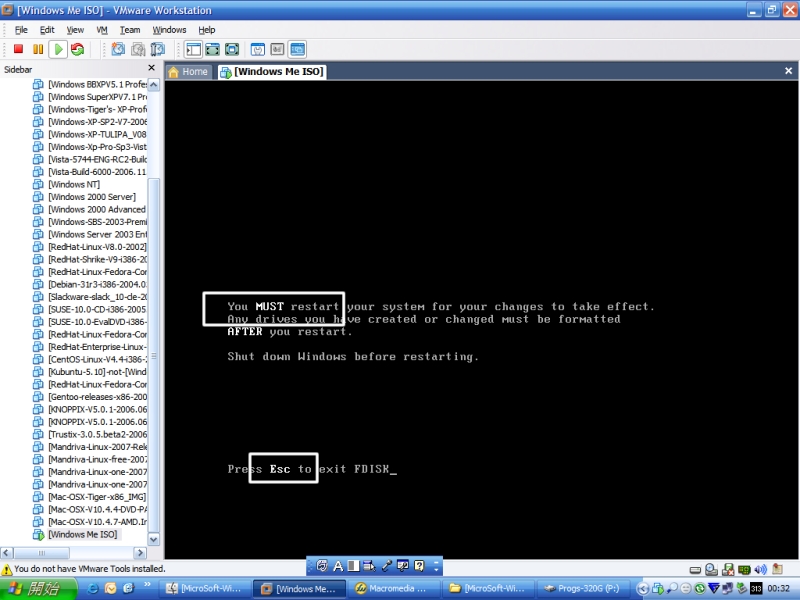Select the [Windows Me ISO] tab
This screenshot has width=800, height=600.
point(272,71)
